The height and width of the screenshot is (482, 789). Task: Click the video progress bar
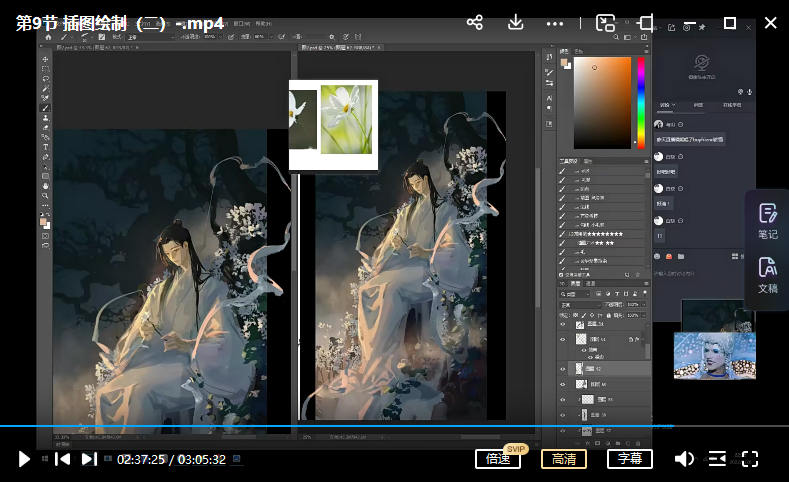tap(400, 426)
